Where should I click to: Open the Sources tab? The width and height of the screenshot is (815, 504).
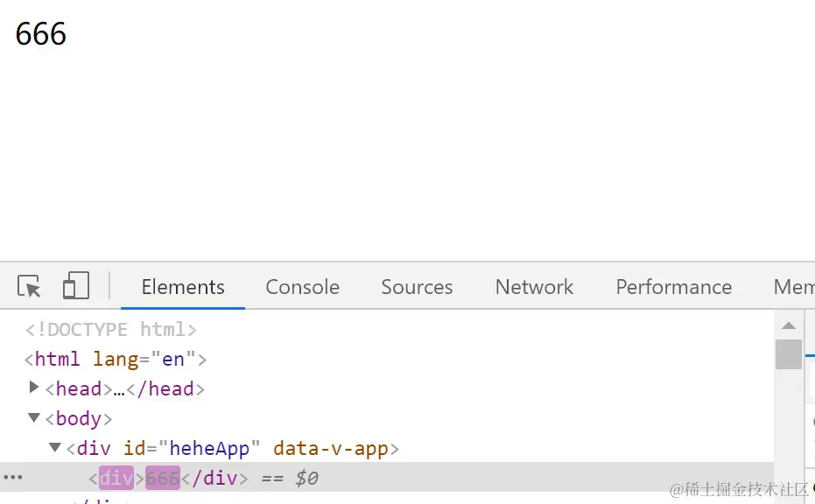[x=417, y=287]
